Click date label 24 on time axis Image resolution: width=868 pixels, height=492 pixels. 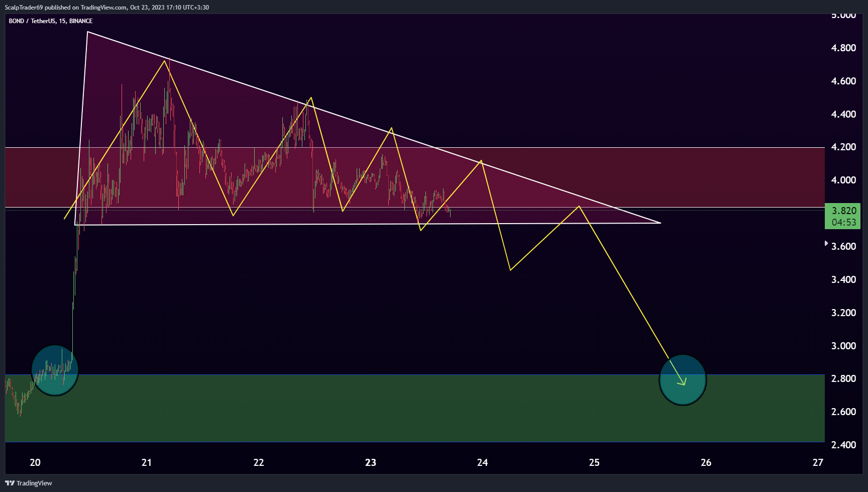coord(482,462)
